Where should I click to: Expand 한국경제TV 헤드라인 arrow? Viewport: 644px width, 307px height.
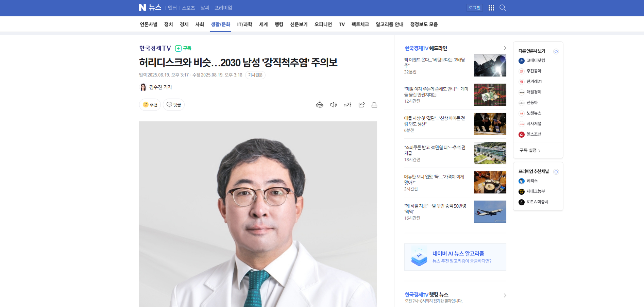point(505,48)
